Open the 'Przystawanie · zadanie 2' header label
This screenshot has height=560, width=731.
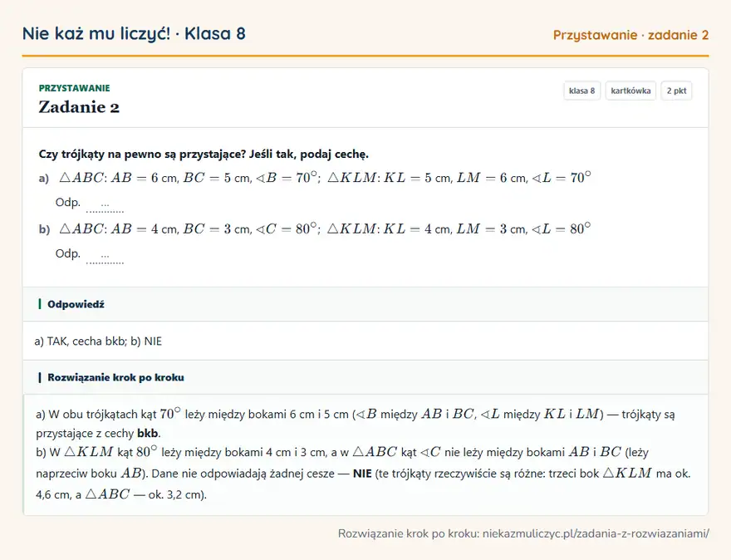coord(630,35)
